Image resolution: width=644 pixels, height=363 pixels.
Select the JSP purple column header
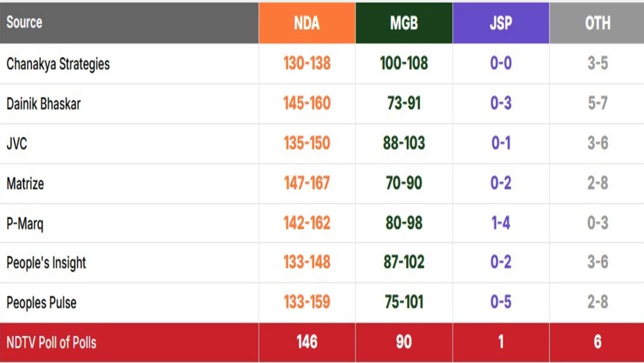(501, 23)
